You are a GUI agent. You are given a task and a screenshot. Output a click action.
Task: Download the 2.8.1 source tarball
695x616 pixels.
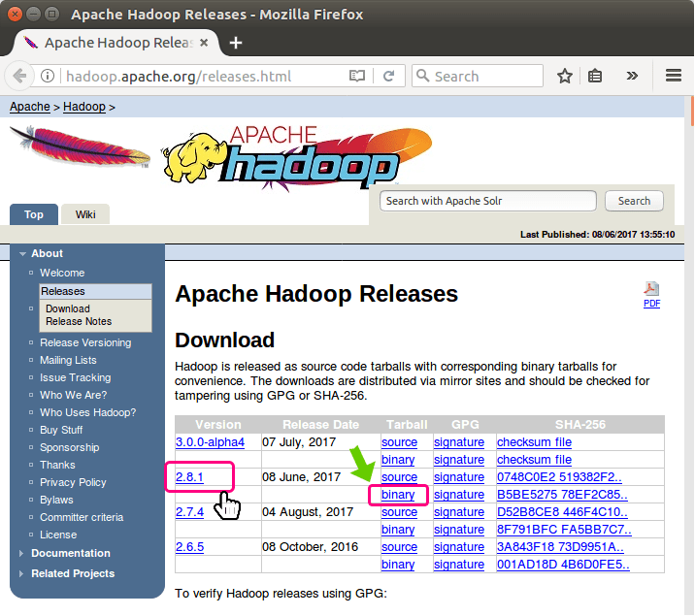pyautogui.click(x=399, y=477)
